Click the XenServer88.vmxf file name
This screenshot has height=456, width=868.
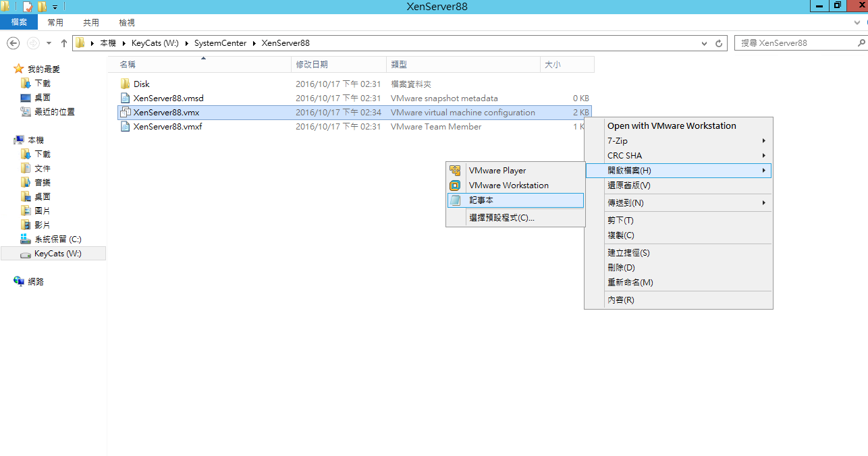point(168,127)
